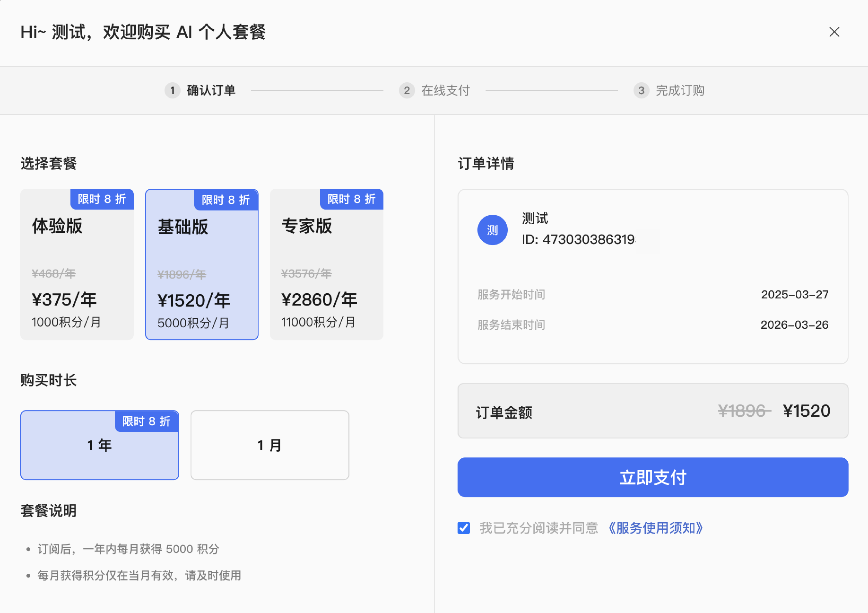Close the AI 个人套餐 purchase dialog
The height and width of the screenshot is (613, 868).
pyautogui.click(x=834, y=32)
